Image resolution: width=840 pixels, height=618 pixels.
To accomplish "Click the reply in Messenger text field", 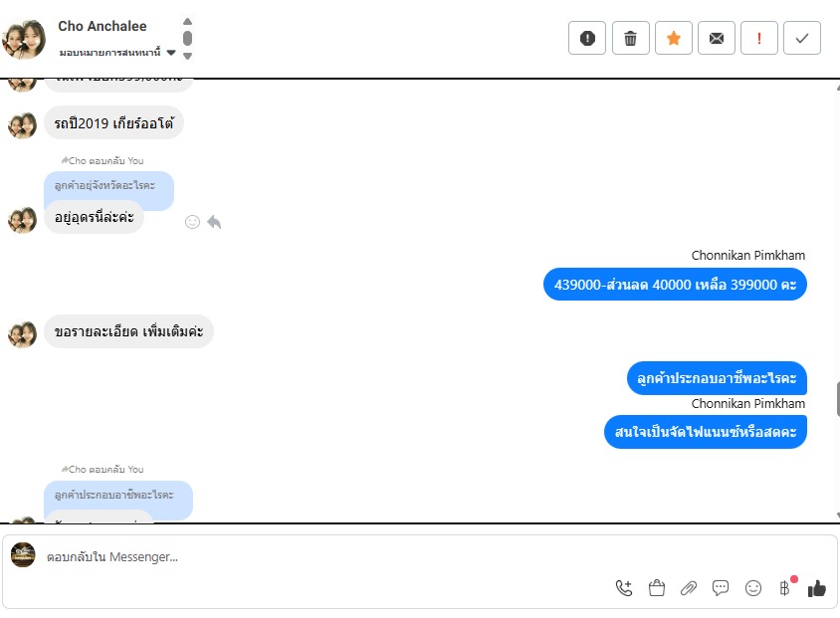I will pos(321,557).
